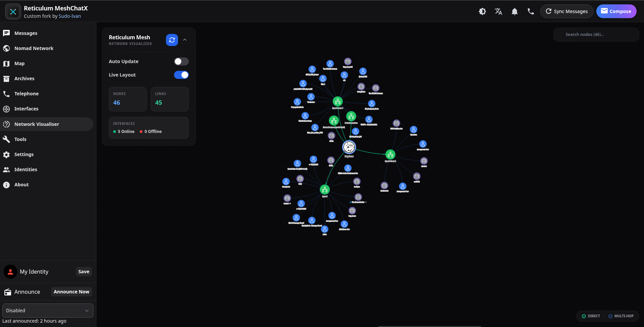Image resolution: width=644 pixels, height=327 pixels.
Task: Click the search nodes input field
Action: (x=596, y=35)
